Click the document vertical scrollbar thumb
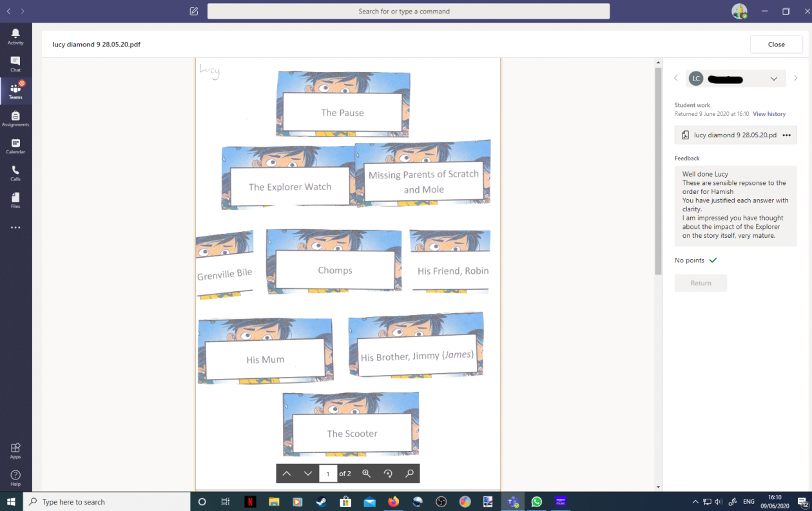 (658, 170)
